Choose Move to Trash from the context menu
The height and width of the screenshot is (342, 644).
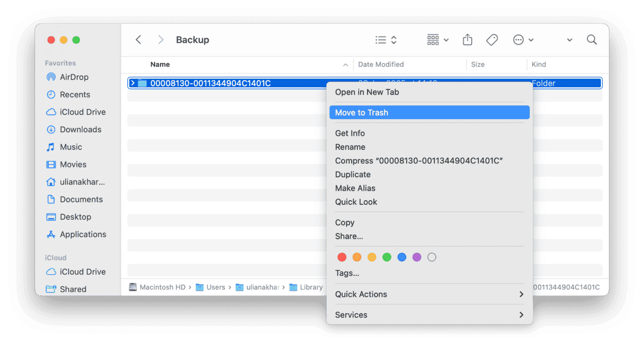[x=362, y=112]
